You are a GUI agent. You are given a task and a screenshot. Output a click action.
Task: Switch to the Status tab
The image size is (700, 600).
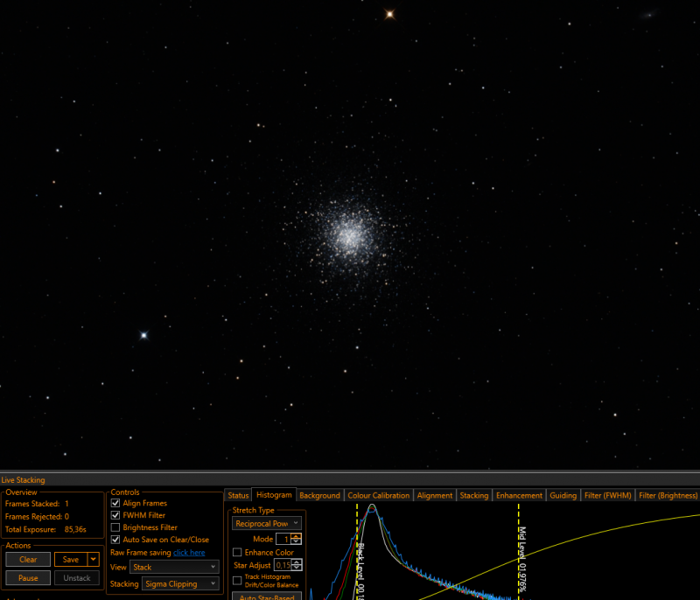[x=238, y=496]
